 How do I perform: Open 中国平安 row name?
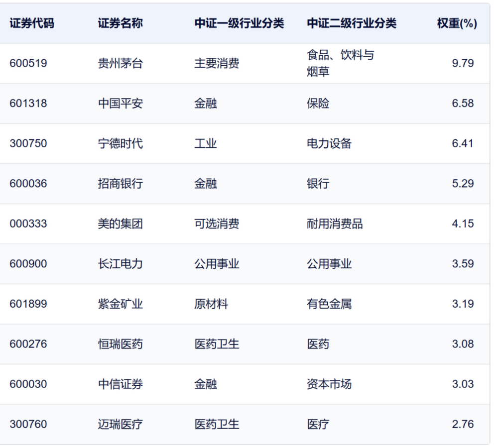(x=120, y=104)
